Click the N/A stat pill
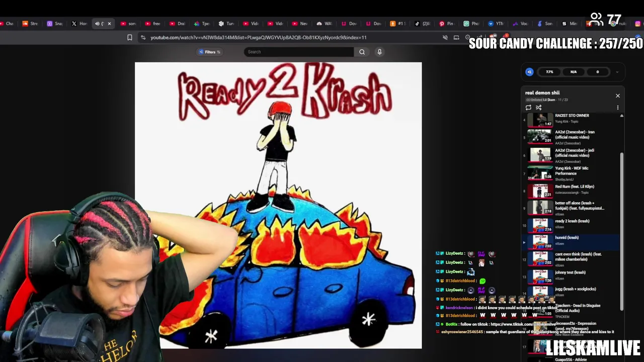The height and width of the screenshot is (362, 644). (x=573, y=72)
